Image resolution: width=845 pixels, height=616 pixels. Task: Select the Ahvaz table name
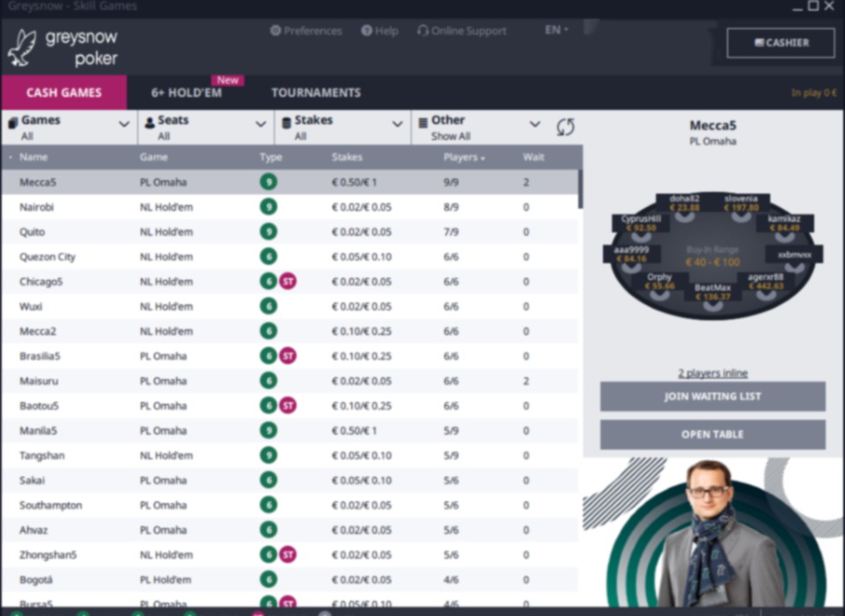click(33, 530)
